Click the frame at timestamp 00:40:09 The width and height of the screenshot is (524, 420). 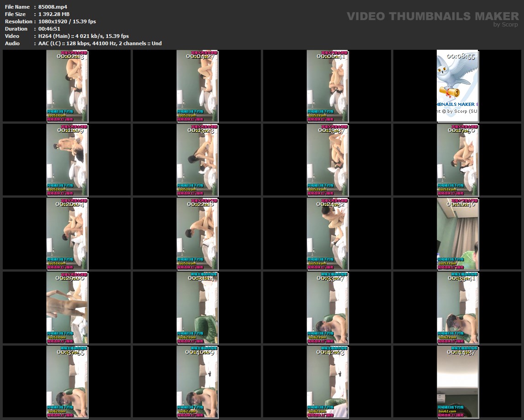(197, 382)
